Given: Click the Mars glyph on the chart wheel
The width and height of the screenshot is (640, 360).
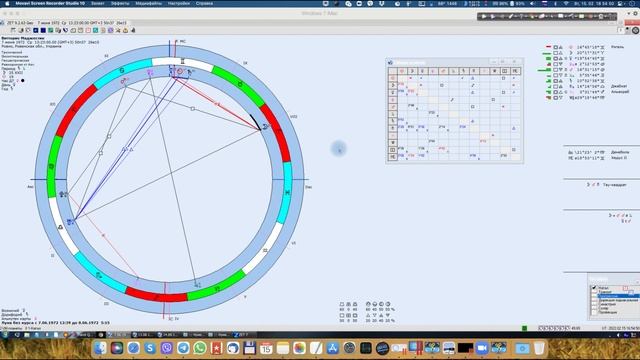Looking at the screenshot, I should click(x=123, y=81).
